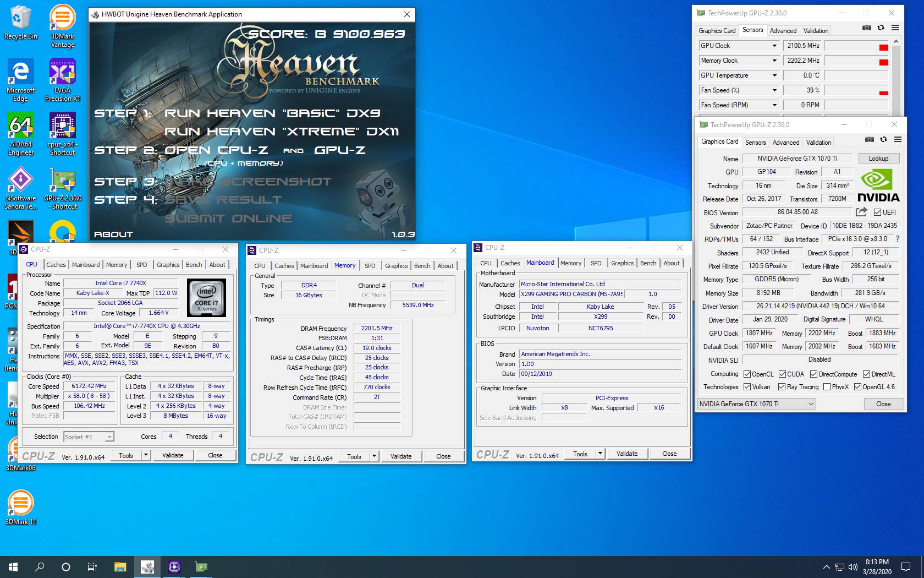Open Microsoft Edge desktop icon

pyautogui.click(x=20, y=80)
